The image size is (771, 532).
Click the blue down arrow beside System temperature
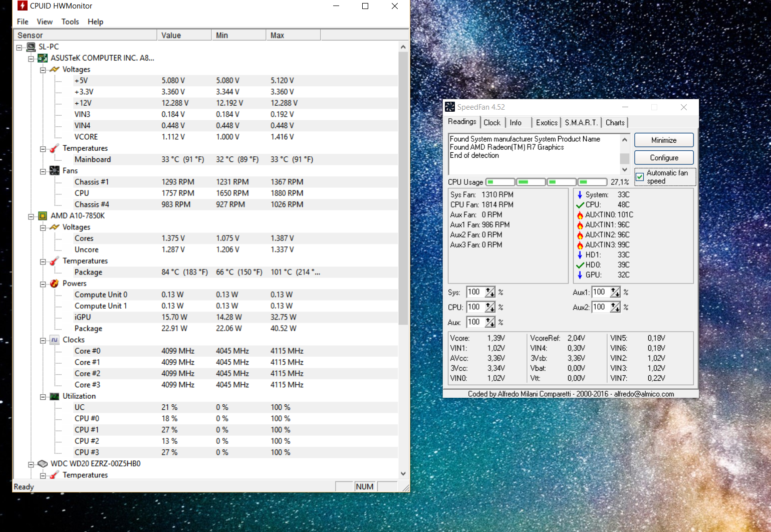(x=580, y=195)
